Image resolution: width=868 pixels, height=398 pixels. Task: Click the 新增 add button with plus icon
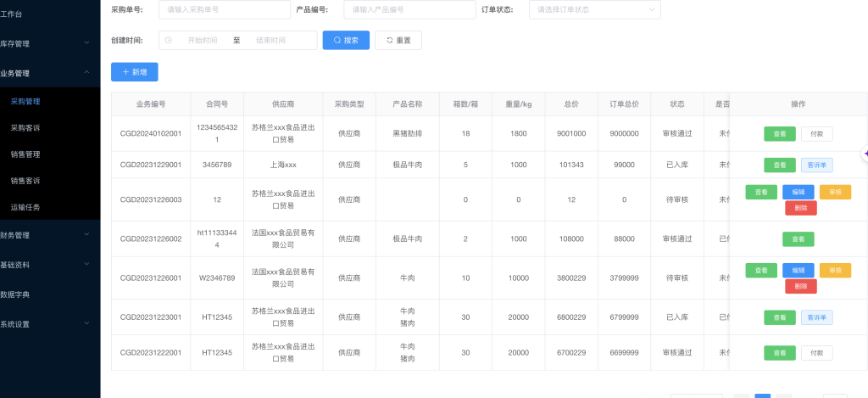[134, 72]
